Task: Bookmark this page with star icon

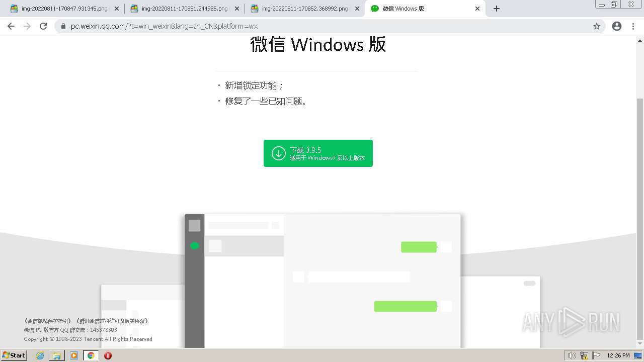Action: [597, 26]
